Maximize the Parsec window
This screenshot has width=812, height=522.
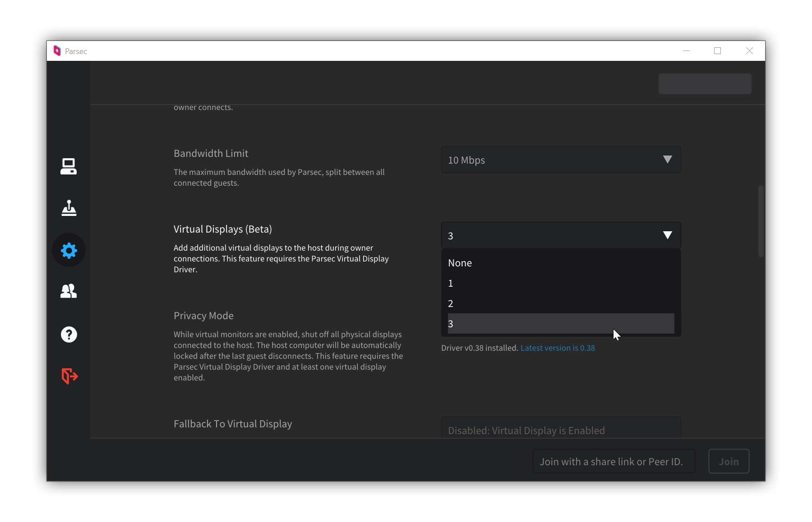click(717, 50)
